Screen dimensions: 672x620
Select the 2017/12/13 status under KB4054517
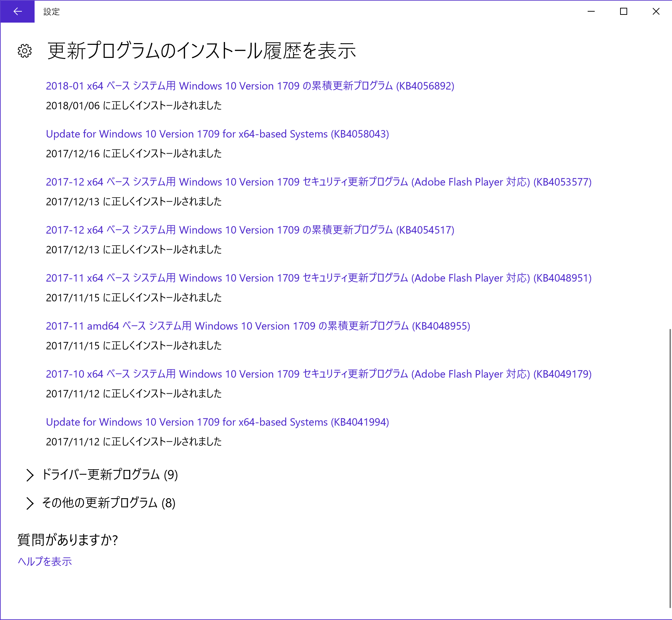134,250
